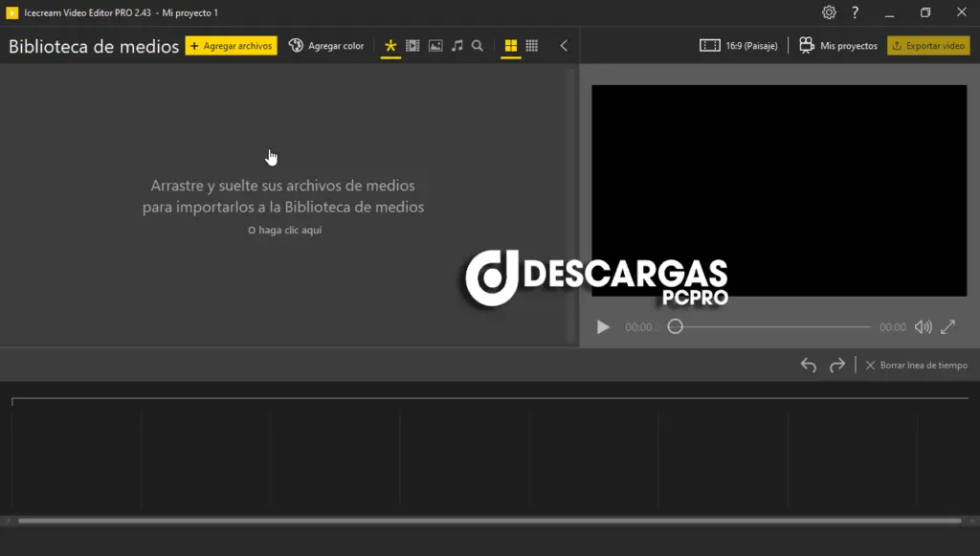The width and height of the screenshot is (980, 556).
Task: Click the preview seek slider handle
Action: (676, 326)
